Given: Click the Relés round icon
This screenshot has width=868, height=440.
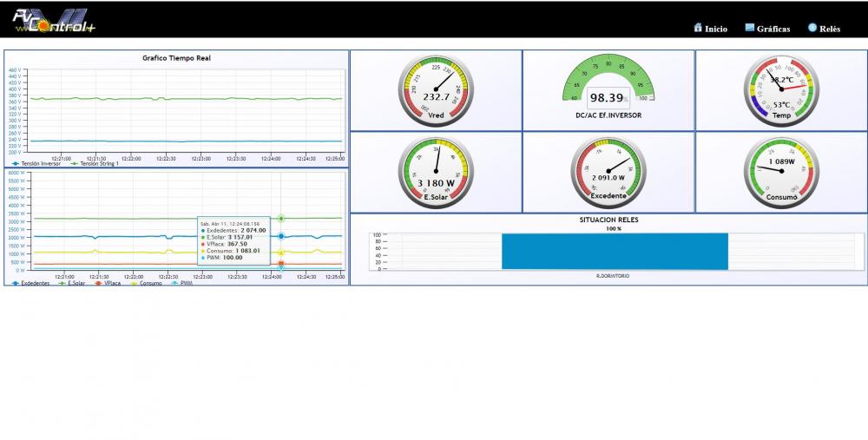Looking at the screenshot, I should pyautogui.click(x=812, y=28).
